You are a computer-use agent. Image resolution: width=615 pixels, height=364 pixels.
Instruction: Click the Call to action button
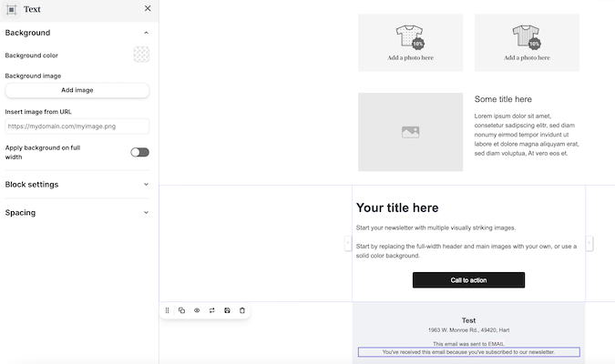pos(468,279)
